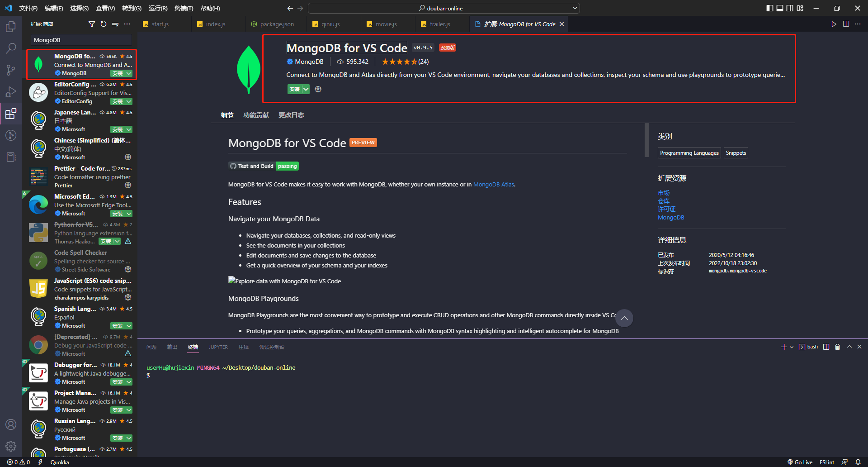Open the Explorer view in activity bar

pyautogui.click(x=11, y=27)
